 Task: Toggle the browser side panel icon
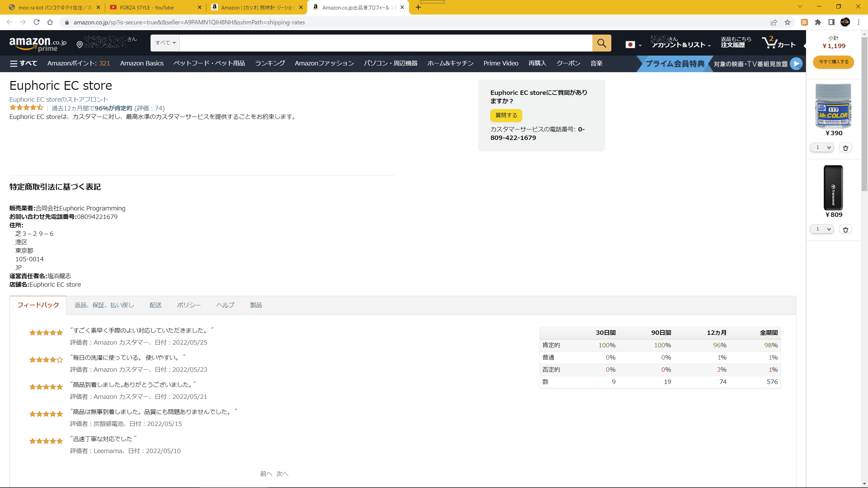tap(831, 22)
